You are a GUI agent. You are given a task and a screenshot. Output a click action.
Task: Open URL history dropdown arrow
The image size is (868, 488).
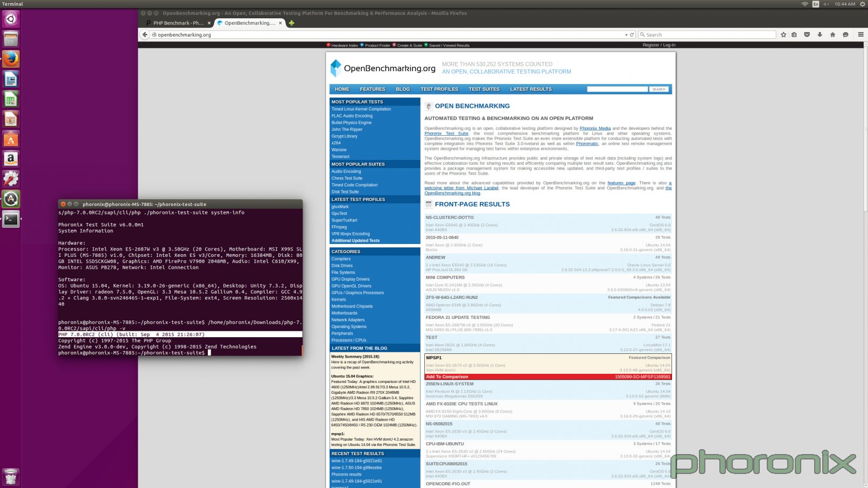pos(626,34)
